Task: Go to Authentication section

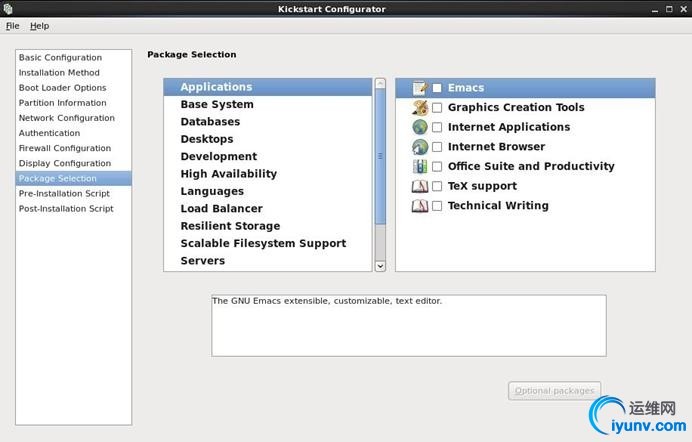Action: pyautogui.click(x=73, y=133)
